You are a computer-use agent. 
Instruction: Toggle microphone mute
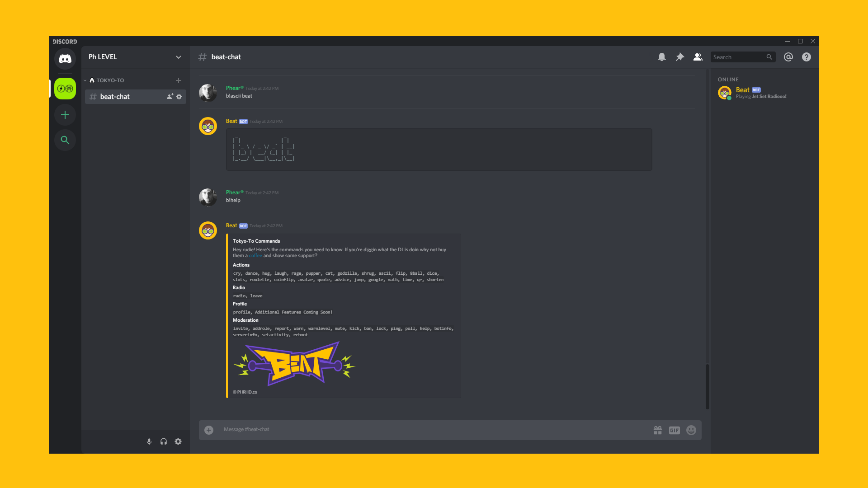149,441
